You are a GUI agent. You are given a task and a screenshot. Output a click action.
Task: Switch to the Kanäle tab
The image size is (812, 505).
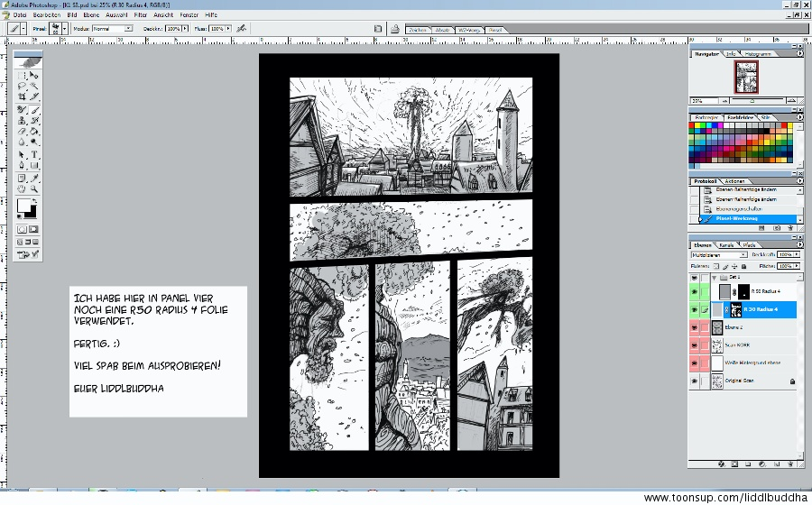pyautogui.click(x=726, y=244)
